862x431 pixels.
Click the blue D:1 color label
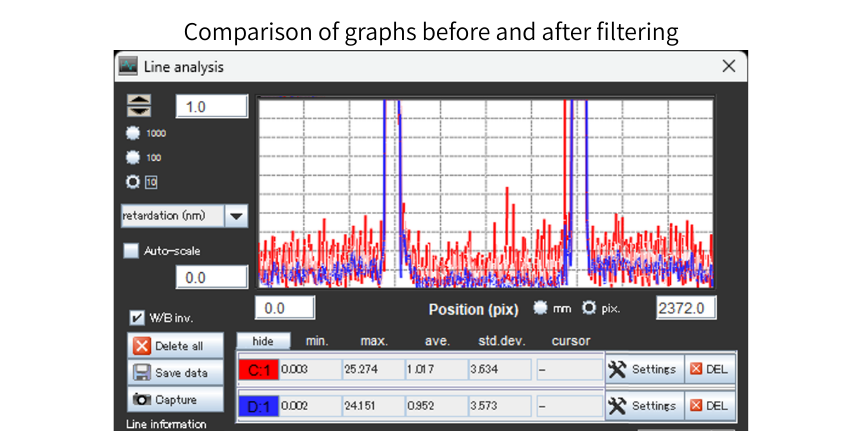click(259, 406)
